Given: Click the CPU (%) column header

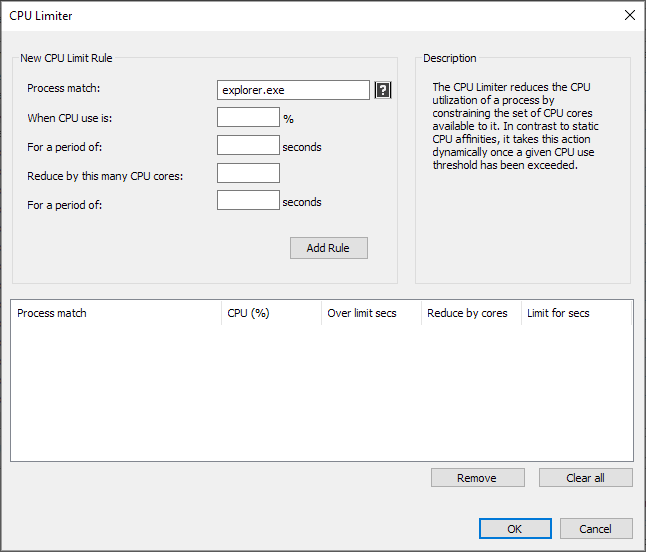Looking at the screenshot, I should coord(272,313).
